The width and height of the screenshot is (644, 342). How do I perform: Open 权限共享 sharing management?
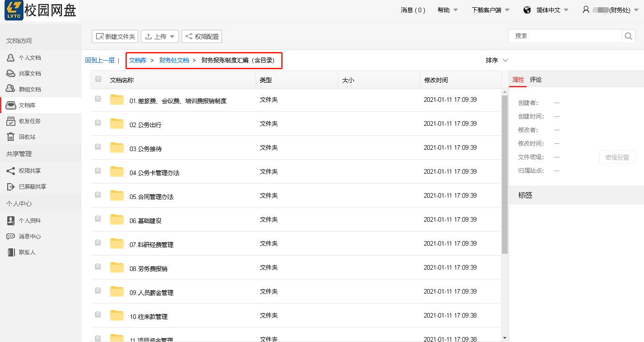pos(29,171)
